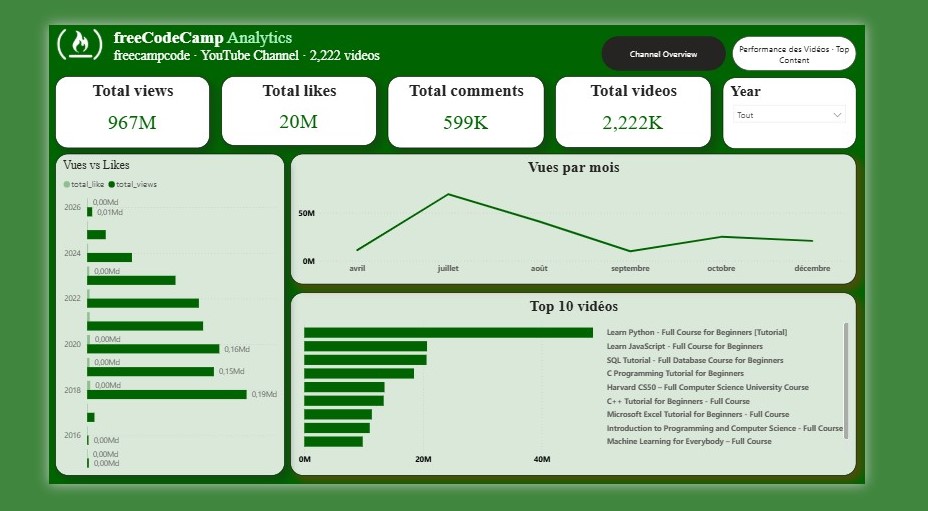Image resolution: width=928 pixels, height=511 pixels.
Task: Select Harvard CS50 course label
Action: (x=707, y=387)
